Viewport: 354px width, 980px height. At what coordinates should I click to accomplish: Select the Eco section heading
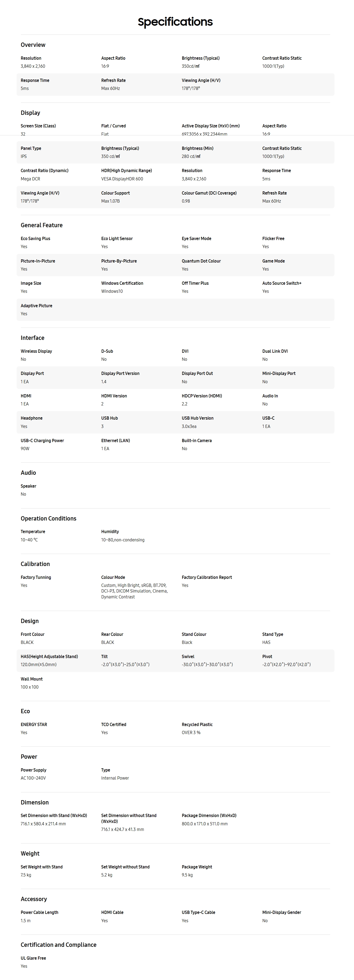[25, 711]
